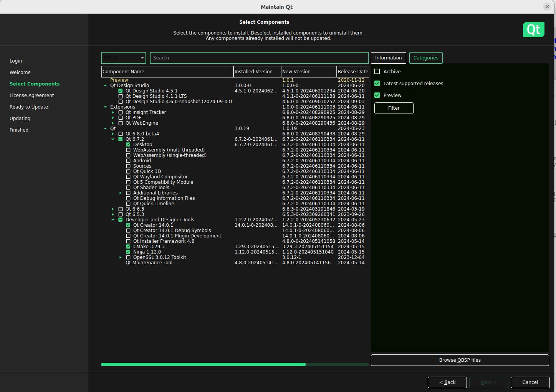Image resolution: width=556 pixels, height=392 pixels.
Task: Check WebAssembly (single-threaded)
Action: point(128,155)
